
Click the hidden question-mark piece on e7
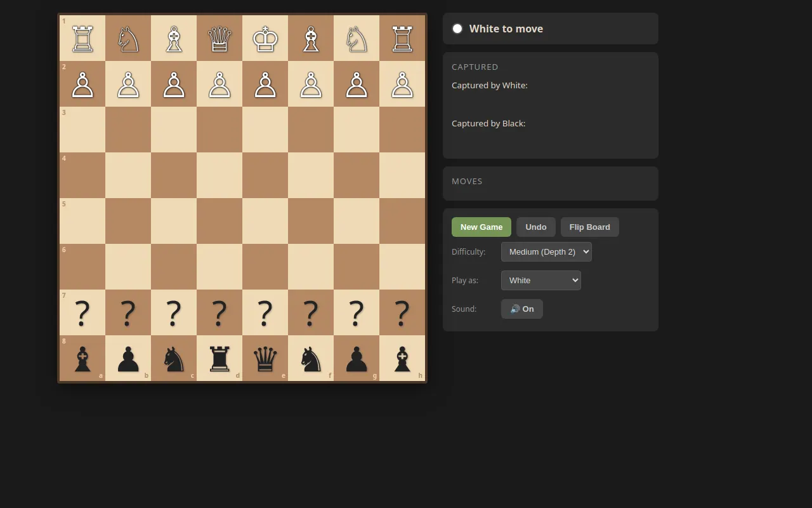(x=265, y=312)
